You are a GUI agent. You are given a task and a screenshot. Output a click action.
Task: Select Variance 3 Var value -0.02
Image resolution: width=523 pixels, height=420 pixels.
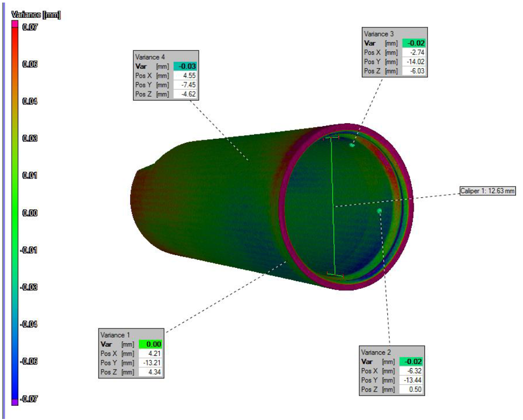pos(414,43)
